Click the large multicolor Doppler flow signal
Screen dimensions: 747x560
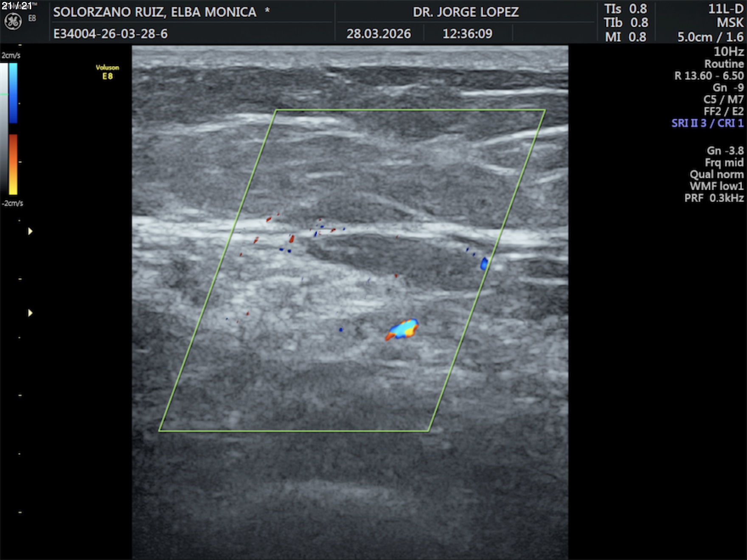point(403,330)
